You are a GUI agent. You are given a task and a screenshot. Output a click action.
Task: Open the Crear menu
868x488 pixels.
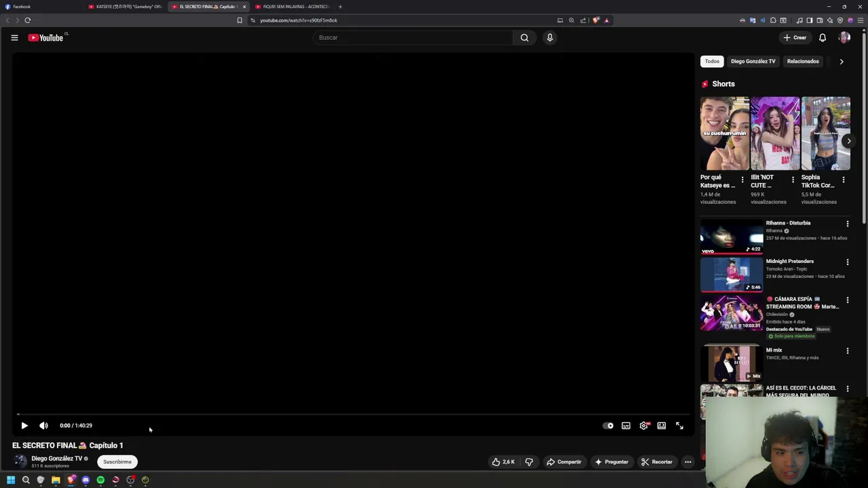coord(795,38)
